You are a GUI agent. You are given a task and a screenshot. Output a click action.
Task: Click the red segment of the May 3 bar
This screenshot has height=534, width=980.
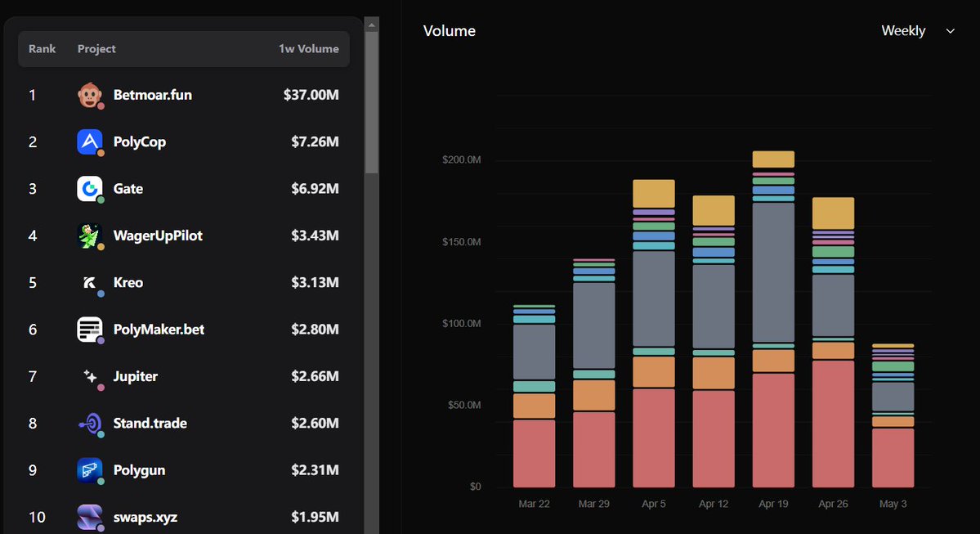[x=893, y=458]
